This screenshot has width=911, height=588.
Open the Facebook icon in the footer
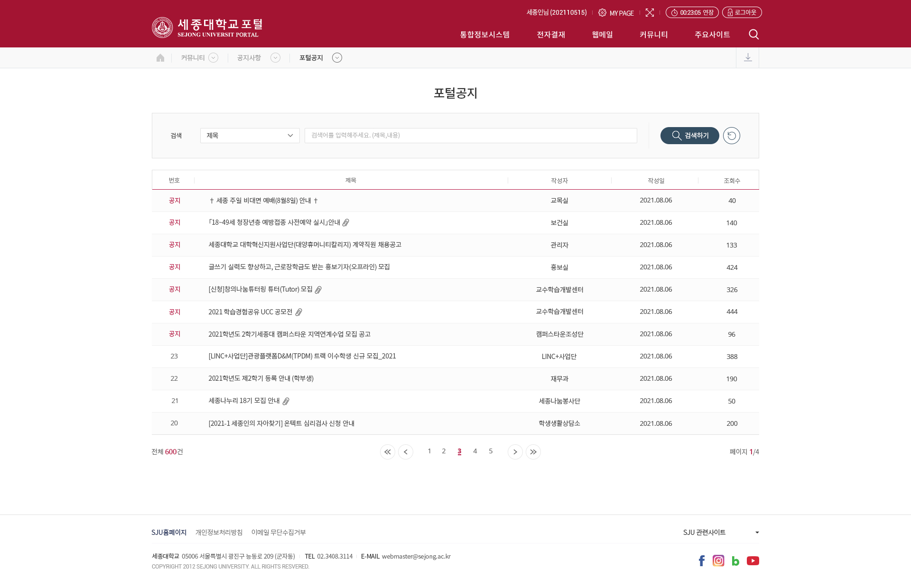coord(701,560)
